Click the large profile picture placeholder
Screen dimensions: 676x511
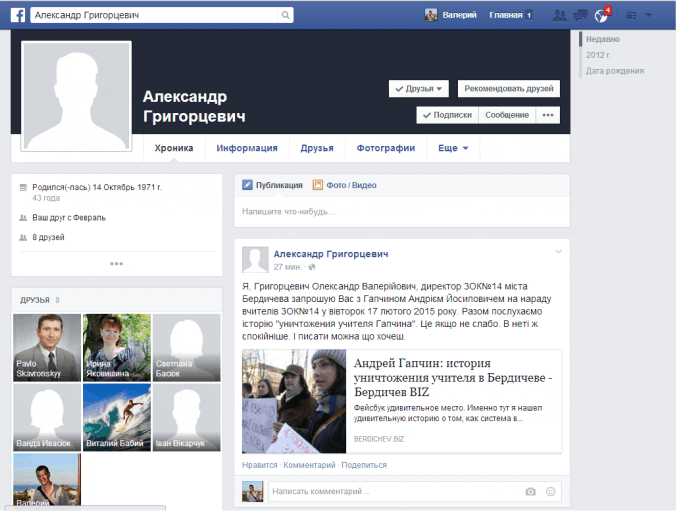tap(76, 96)
